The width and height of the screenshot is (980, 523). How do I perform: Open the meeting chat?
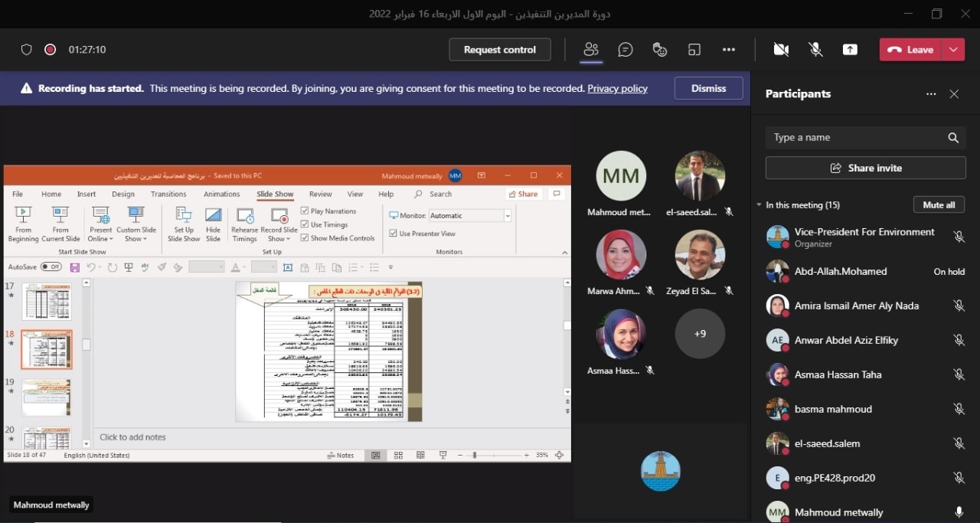click(x=626, y=50)
